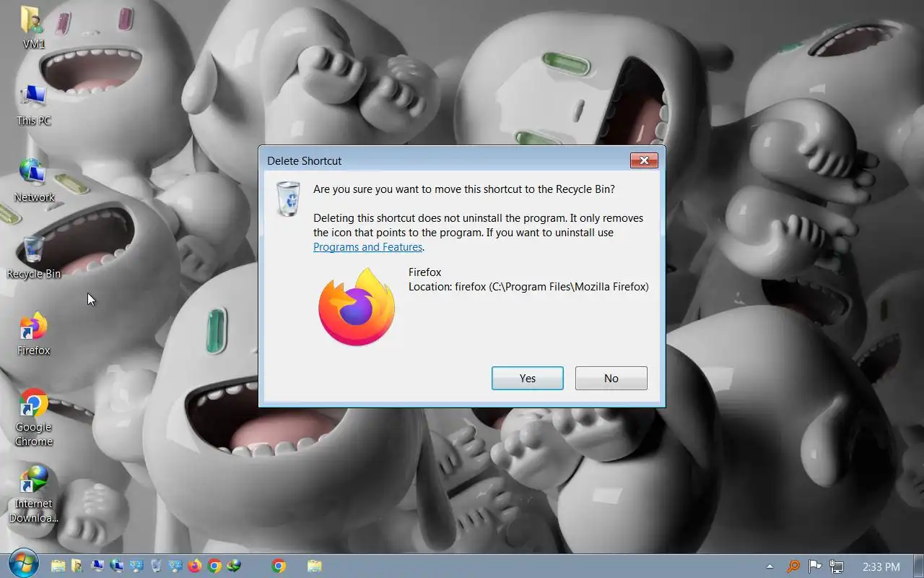Click the Delete Shortcut title bar text
Viewport: 924px width, 578px height.
click(304, 160)
